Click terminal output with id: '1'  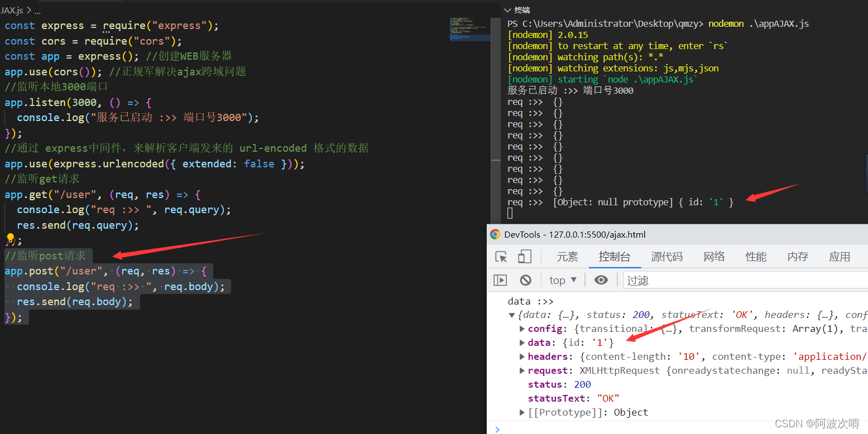pos(620,202)
